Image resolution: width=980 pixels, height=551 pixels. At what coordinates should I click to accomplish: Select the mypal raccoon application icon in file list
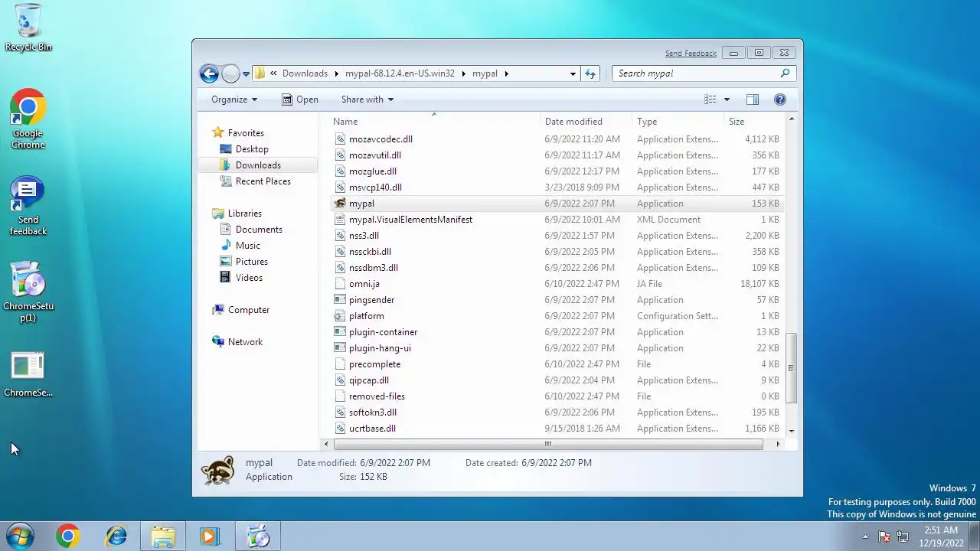pyautogui.click(x=341, y=204)
